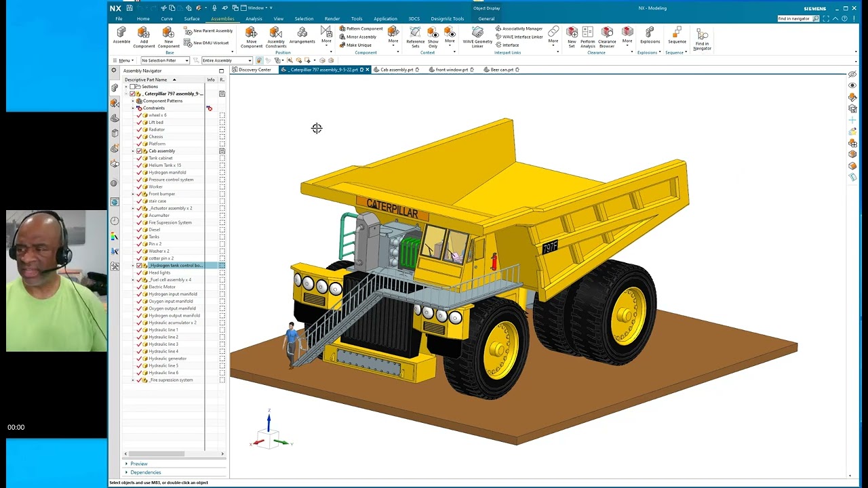Open the Arrangements tool

coord(302,35)
